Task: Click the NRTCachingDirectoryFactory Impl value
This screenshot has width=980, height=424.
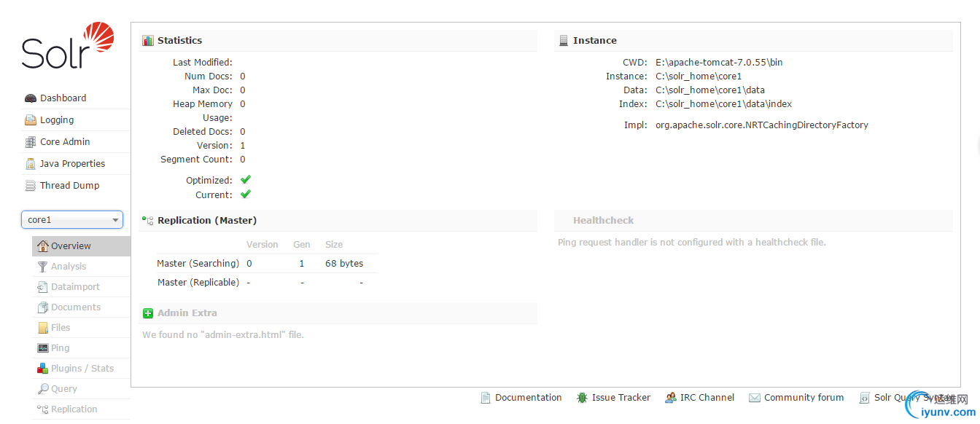Action: 762,125
